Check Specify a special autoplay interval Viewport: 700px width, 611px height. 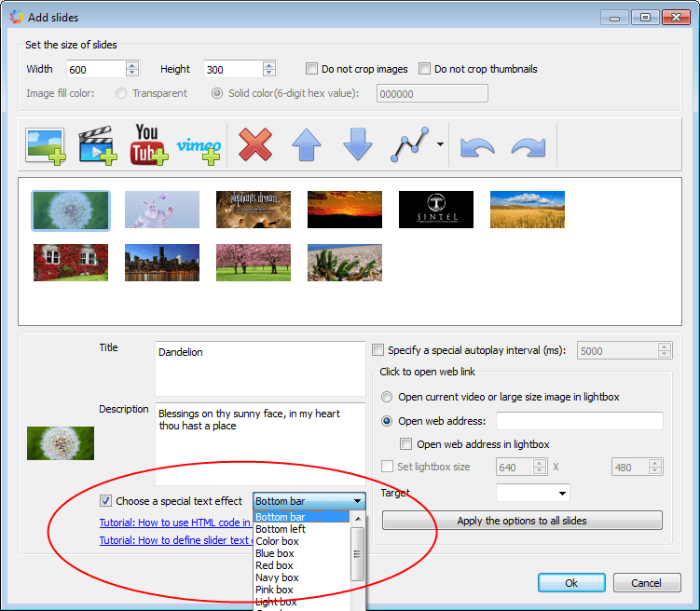coord(377,350)
